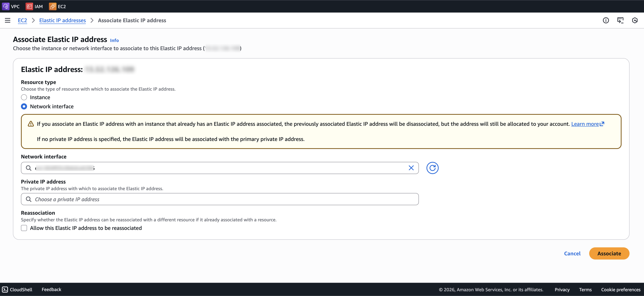Open the Info help panel icon
644x296 pixels.
[x=606, y=20]
